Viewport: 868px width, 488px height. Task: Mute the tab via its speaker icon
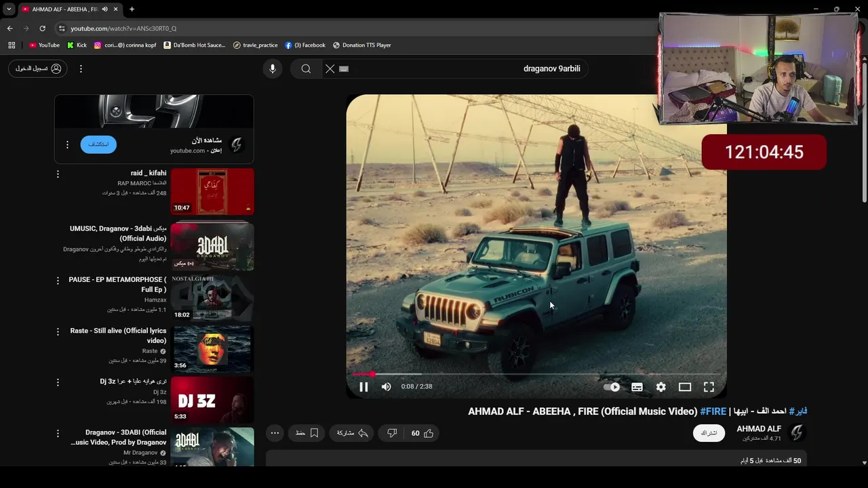(x=104, y=9)
